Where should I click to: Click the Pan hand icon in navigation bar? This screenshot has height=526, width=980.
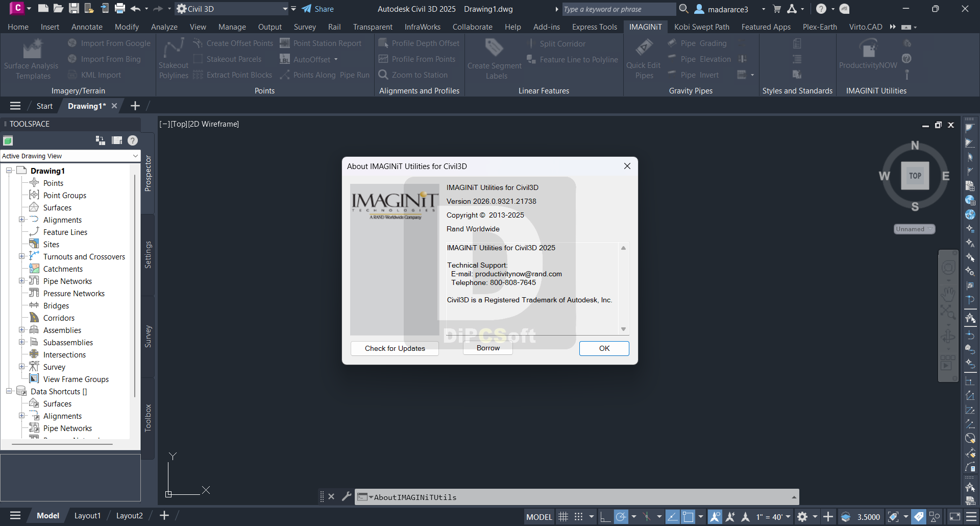click(x=948, y=294)
